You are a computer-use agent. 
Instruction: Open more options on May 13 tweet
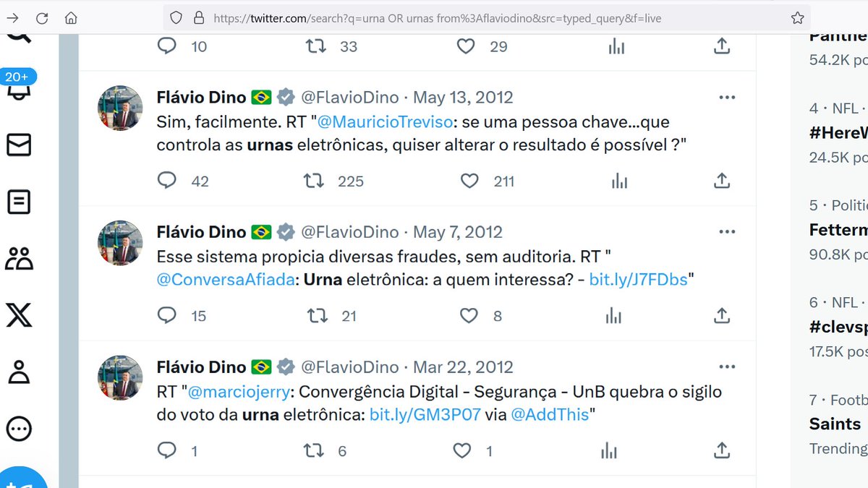click(x=727, y=98)
